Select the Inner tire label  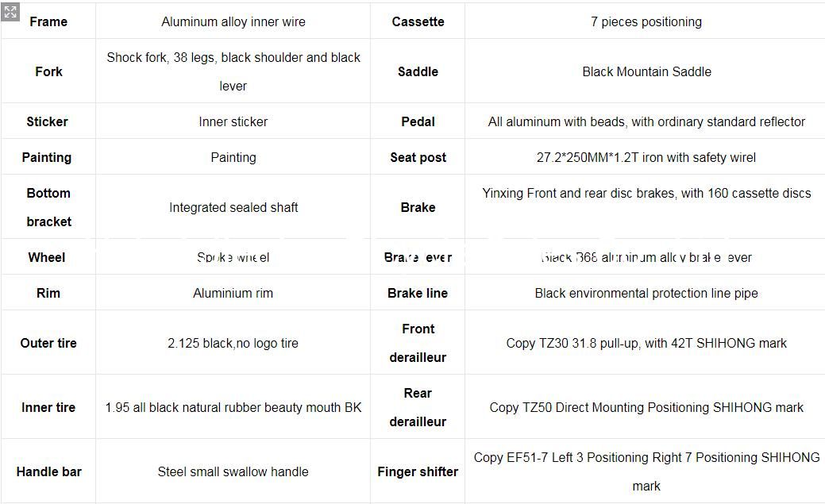[x=48, y=407]
